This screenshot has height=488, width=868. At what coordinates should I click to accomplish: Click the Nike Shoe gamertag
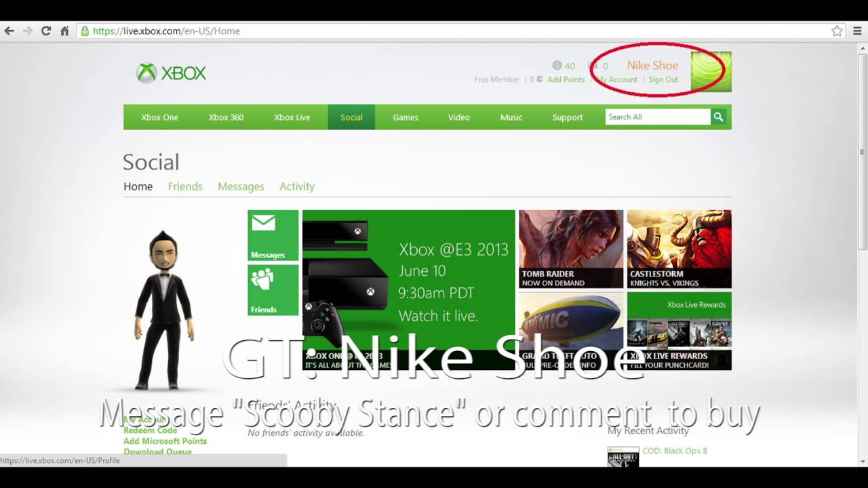pos(652,65)
